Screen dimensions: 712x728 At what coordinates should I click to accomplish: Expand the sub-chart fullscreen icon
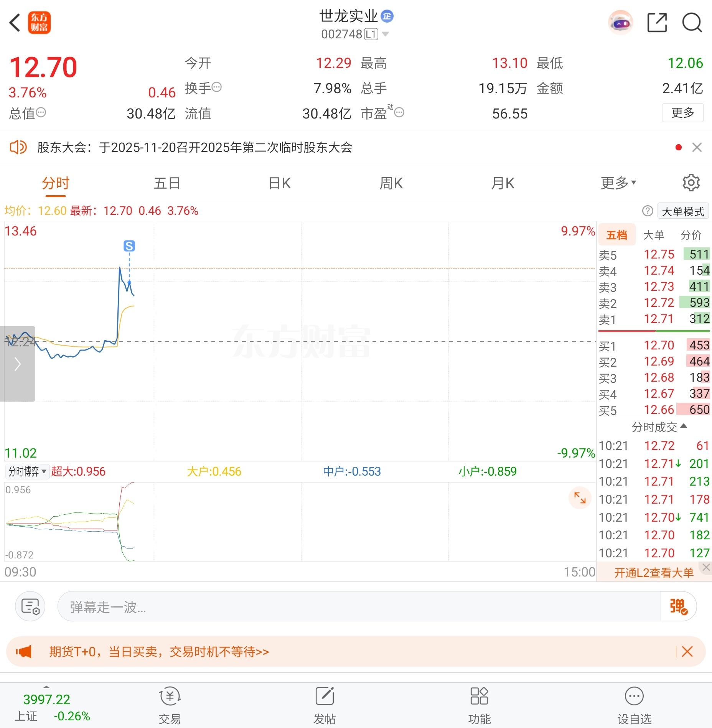point(580,498)
